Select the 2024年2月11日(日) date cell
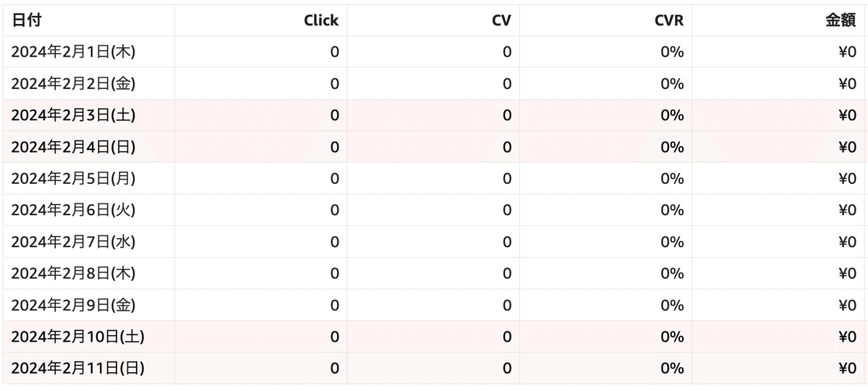868x391 pixels. [77, 369]
